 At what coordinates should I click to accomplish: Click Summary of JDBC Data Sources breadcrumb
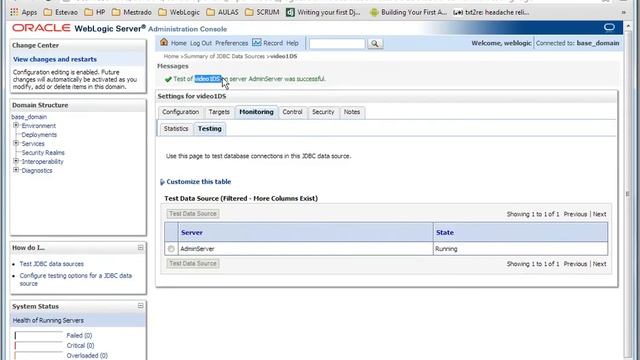[x=224, y=56]
